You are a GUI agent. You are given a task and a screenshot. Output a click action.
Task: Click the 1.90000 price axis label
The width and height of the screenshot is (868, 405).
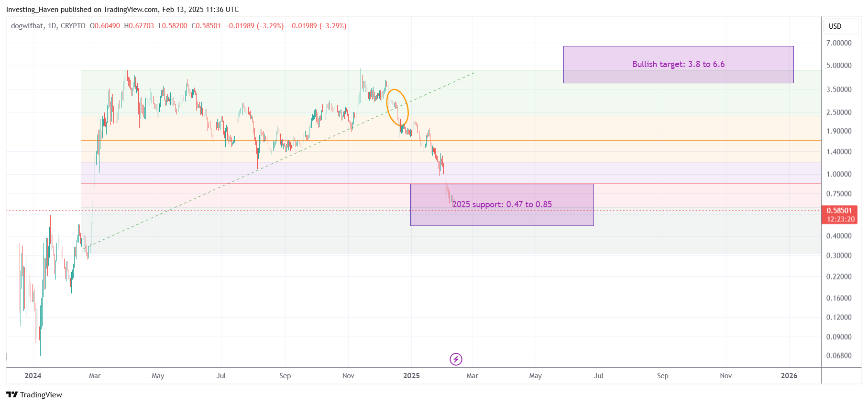click(839, 131)
